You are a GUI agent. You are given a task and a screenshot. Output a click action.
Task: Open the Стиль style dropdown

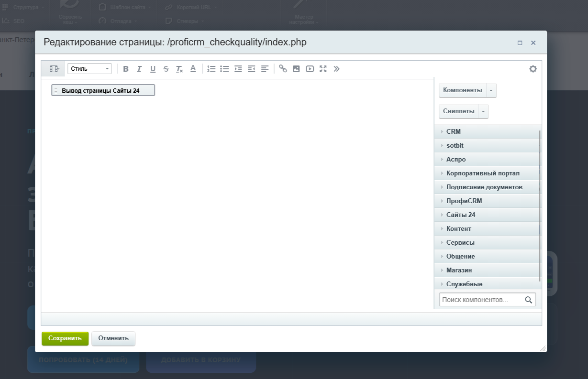point(89,69)
